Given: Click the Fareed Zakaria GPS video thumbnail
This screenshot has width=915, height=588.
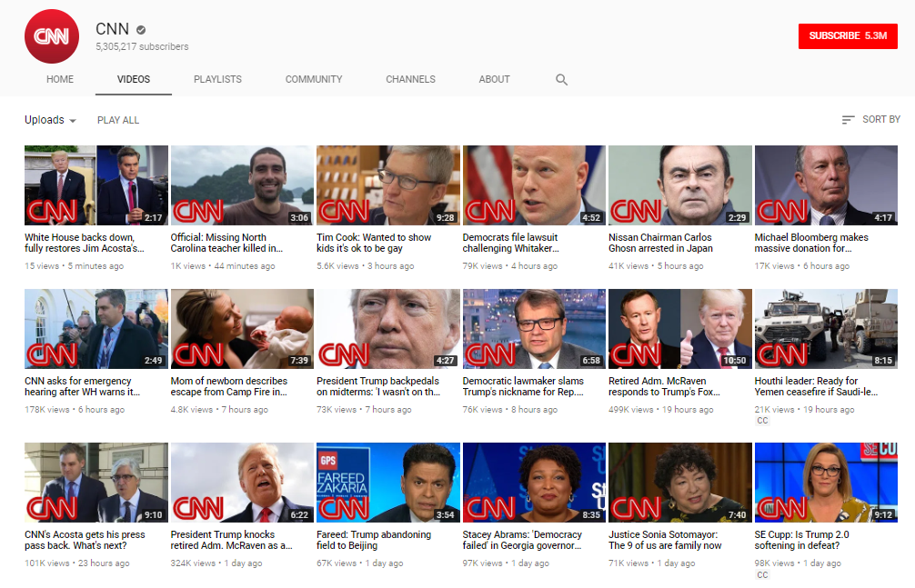Looking at the screenshot, I should (x=387, y=483).
